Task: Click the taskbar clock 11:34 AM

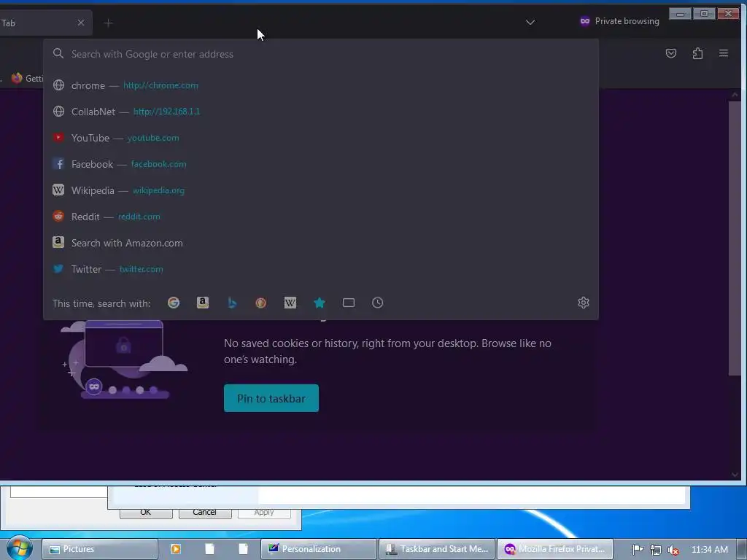Action: (x=709, y=550)
